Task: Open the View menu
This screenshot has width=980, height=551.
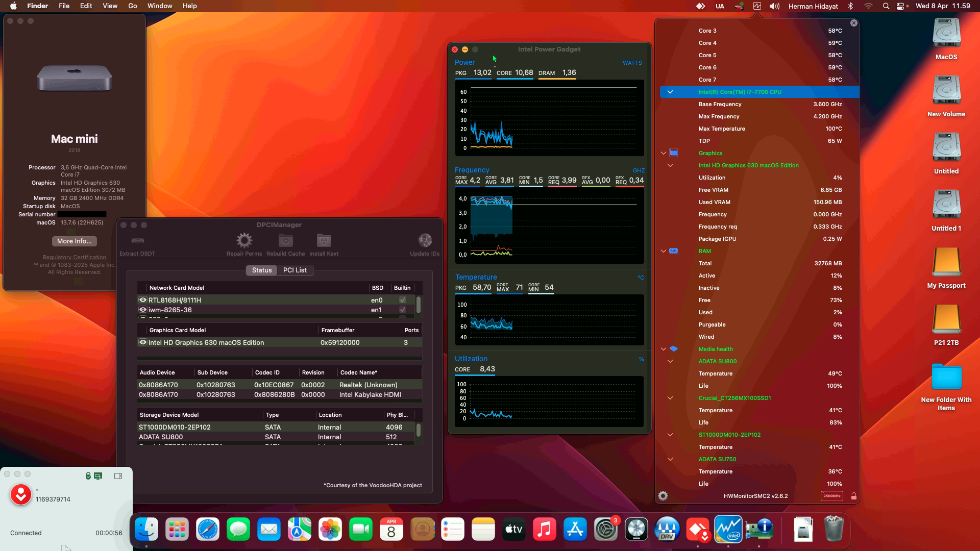Action: coord(110,6)
